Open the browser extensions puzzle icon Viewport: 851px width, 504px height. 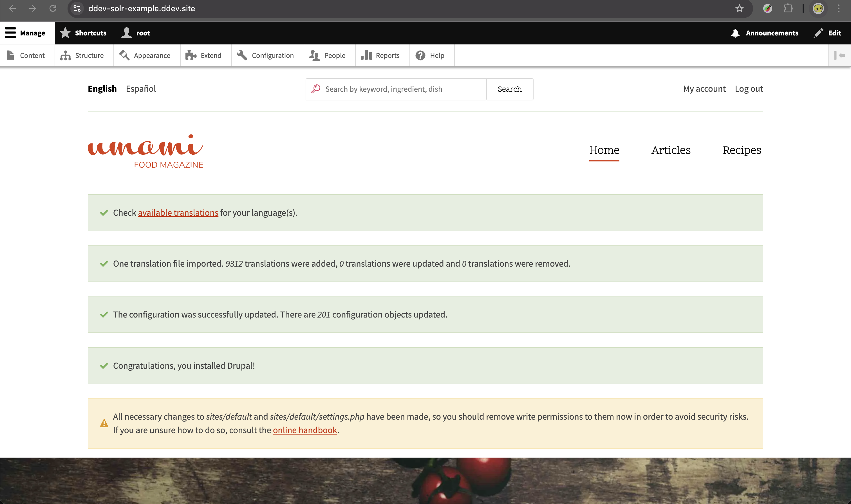[x=788, y=8]
